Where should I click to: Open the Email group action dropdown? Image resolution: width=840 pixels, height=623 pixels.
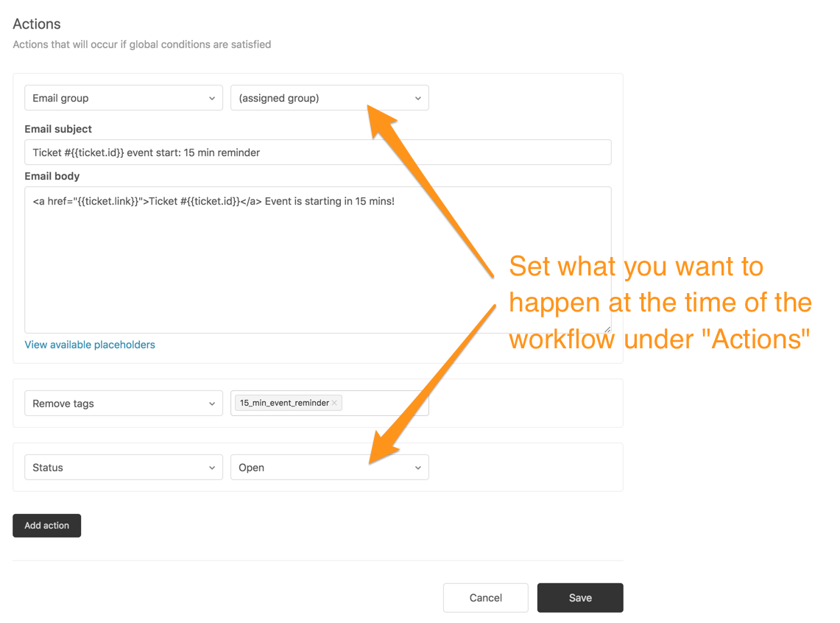tap(123, 98)
